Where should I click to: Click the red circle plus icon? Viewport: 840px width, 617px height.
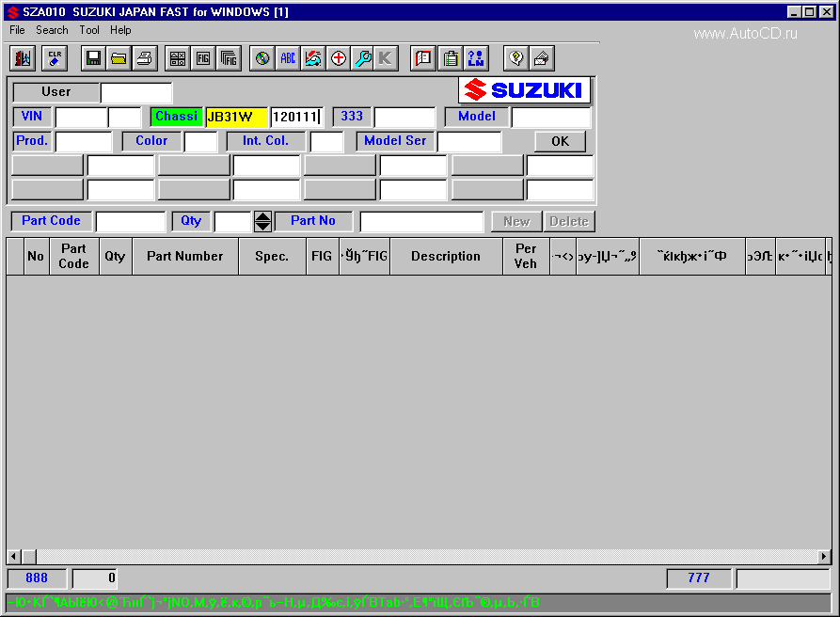tap(338, 58)
